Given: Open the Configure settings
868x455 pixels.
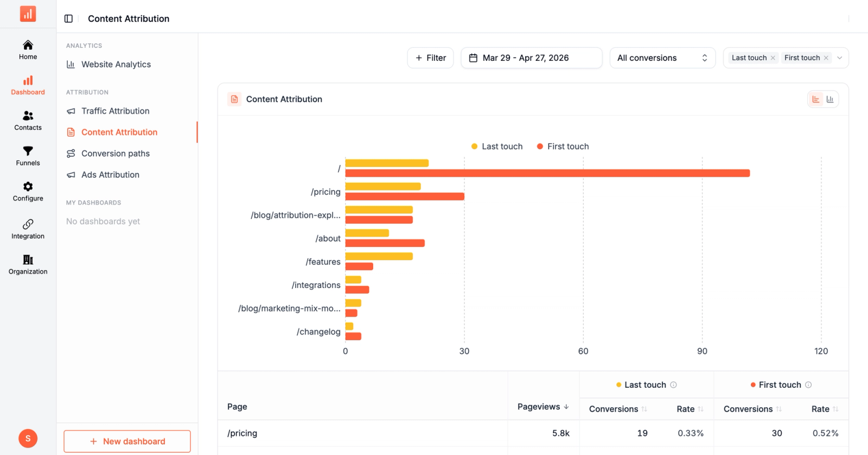Looking at the screenshot, I should [x=28, y=191].
